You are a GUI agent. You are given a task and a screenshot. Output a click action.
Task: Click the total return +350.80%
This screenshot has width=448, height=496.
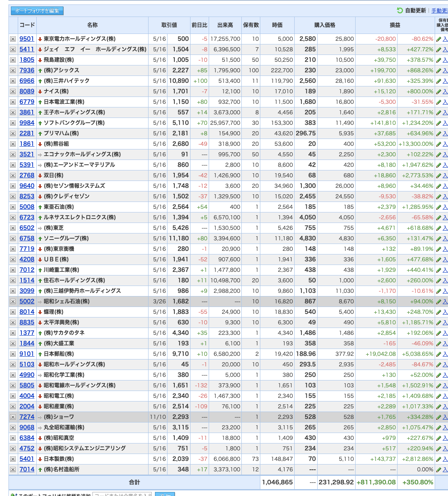pyautogui.click(x=417, y=482)
